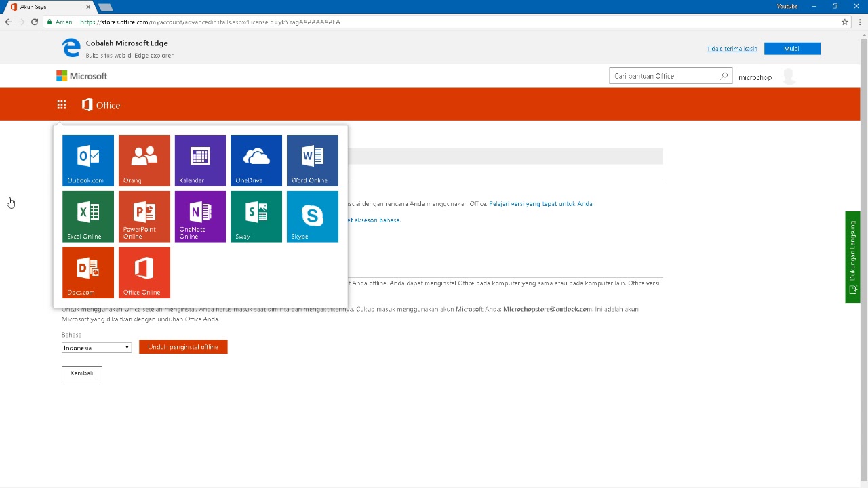Launch PowerPoint Online tile

tap(144, 216)
